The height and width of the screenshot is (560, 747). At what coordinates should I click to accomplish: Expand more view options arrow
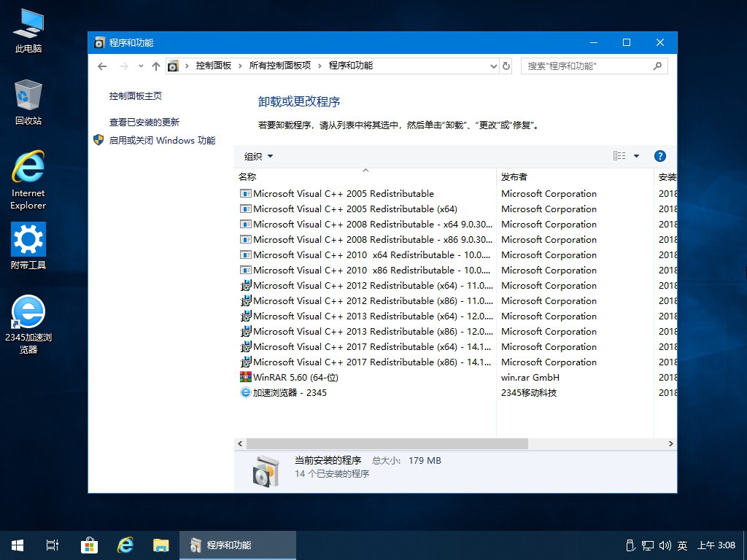pyautogui.click(x=636, y=156)
